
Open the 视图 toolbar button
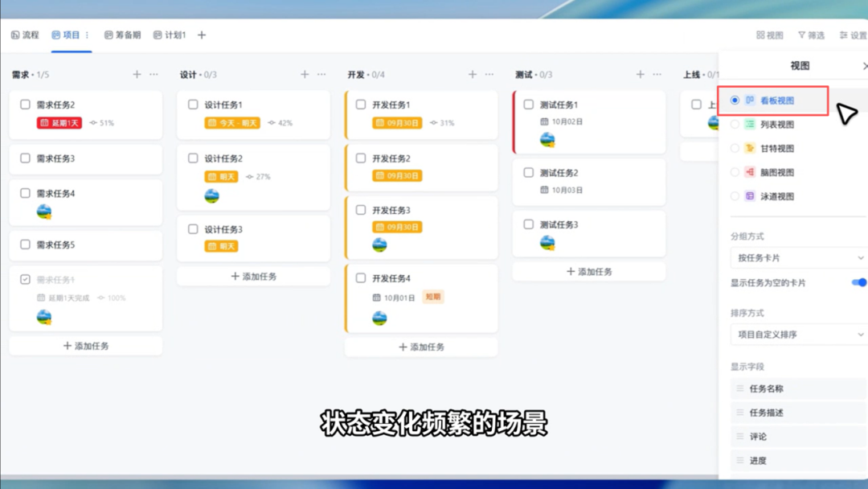pos(769,35)
